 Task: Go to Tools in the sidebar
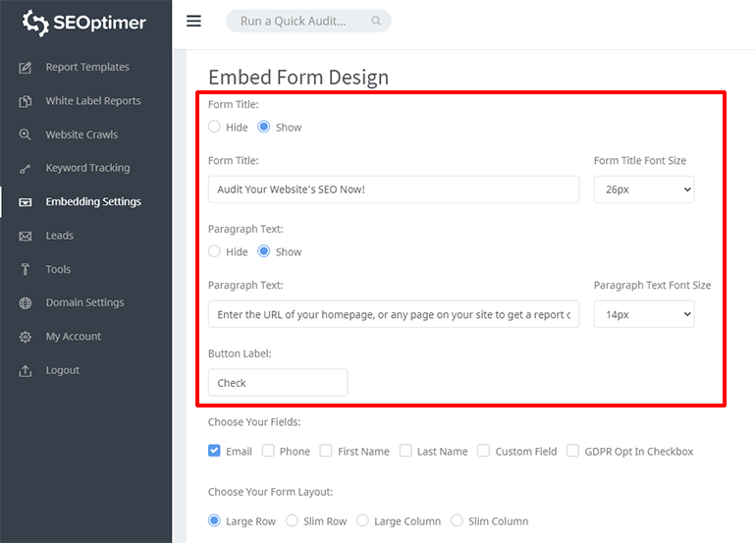coord(58,269)
